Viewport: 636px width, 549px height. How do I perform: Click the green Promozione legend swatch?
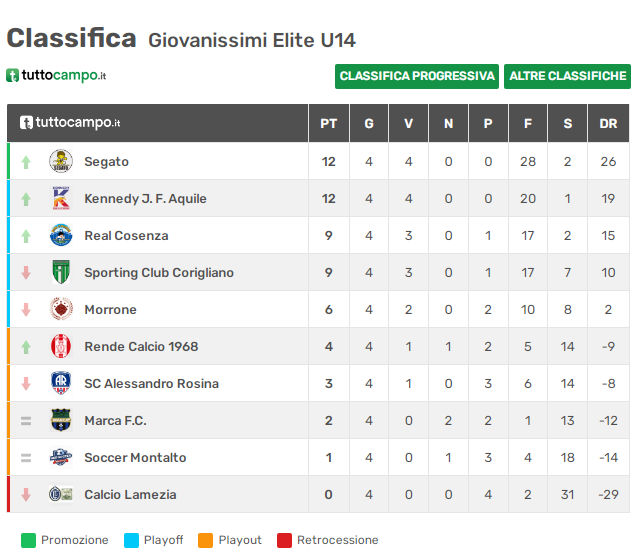pos(28,540)
